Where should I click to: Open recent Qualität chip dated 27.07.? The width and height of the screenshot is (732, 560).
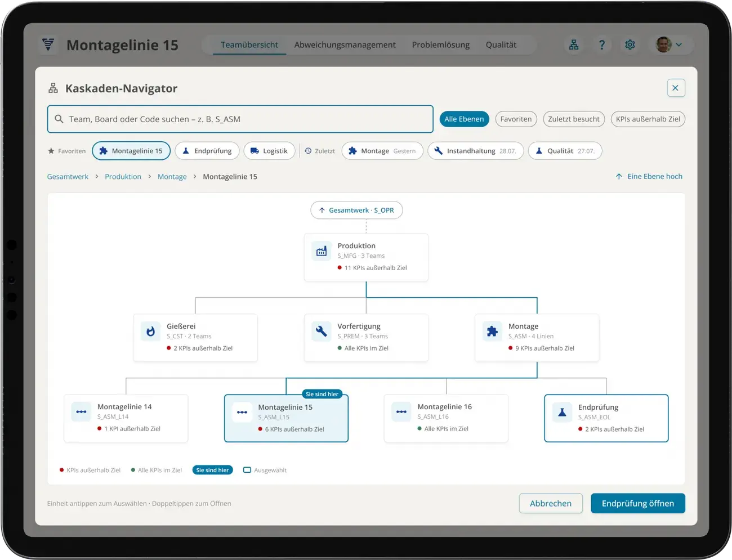[x=565, y=151]
